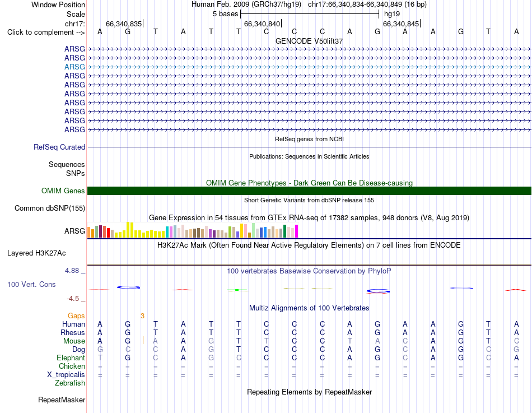532x413 pixels.
Task: Click the 'Human Feb. 2009 (GRCh37/hg19)' assembly text
Action: tap(246, 4)
